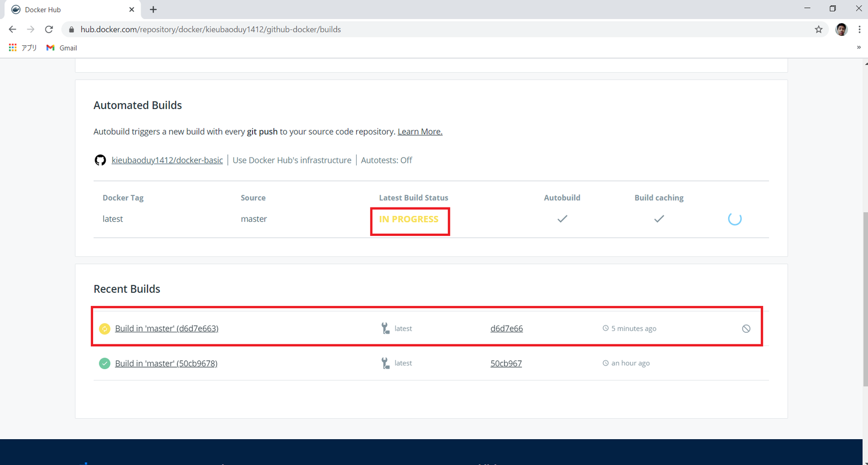Click the wrench icon in 50cb9678 row
868x465 pixels.
385,363
